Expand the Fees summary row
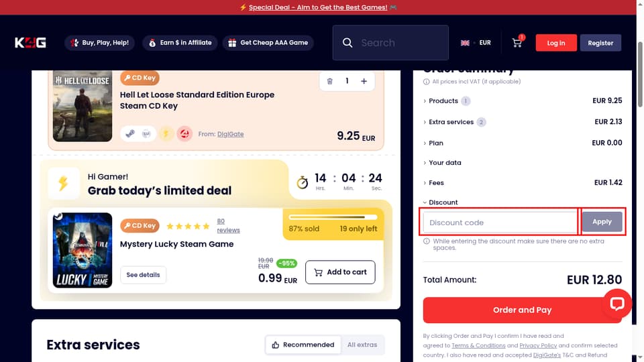The width and height of the screenshot is (644, 362). coord(523,182)
